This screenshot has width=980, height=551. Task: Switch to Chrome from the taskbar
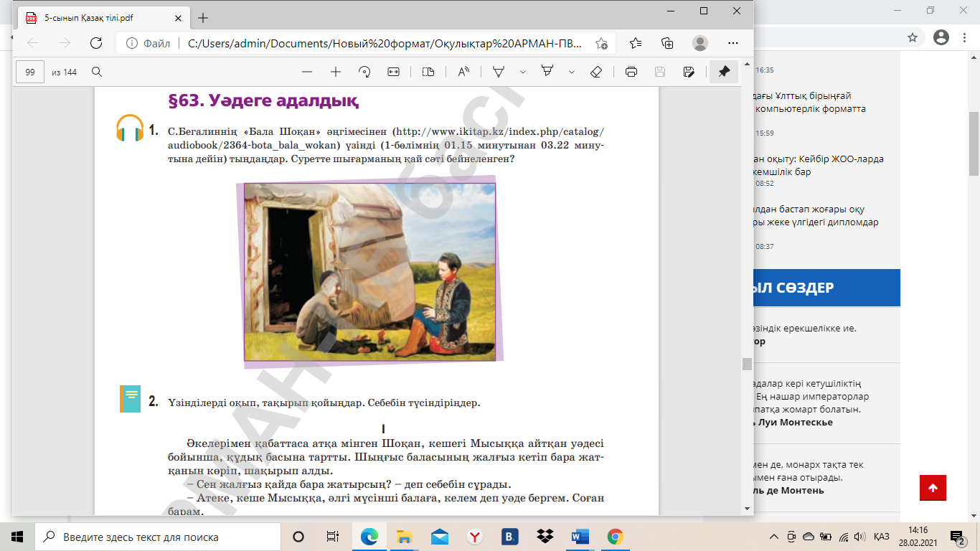(615, 537)
